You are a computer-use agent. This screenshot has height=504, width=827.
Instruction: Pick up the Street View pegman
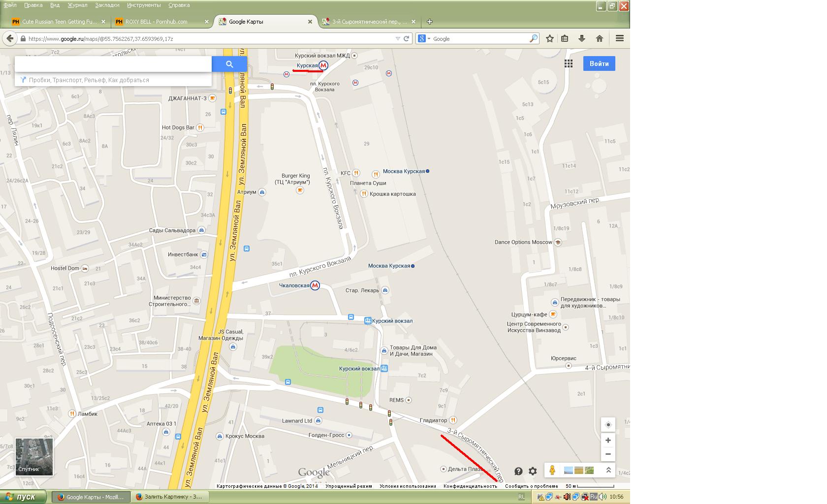552,470
